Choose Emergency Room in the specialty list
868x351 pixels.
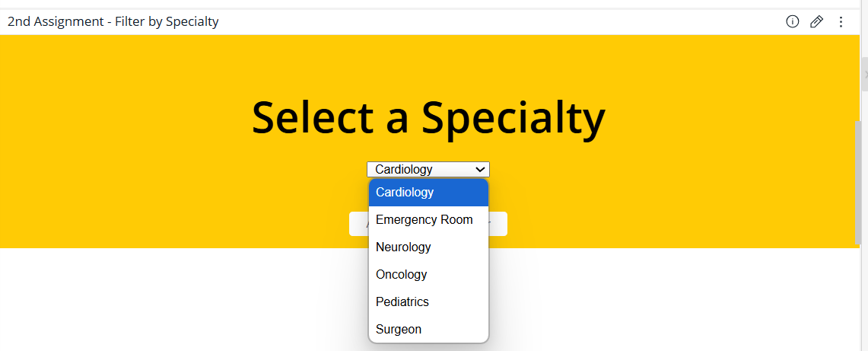pos(428,220)
